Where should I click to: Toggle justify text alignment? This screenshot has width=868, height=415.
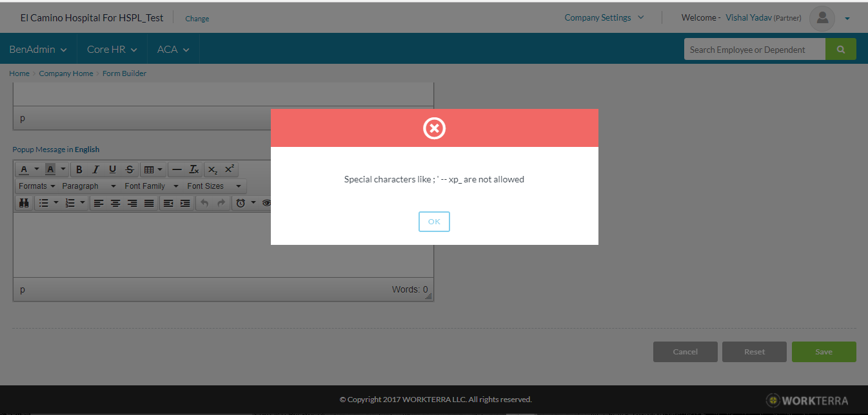(149, 203)
